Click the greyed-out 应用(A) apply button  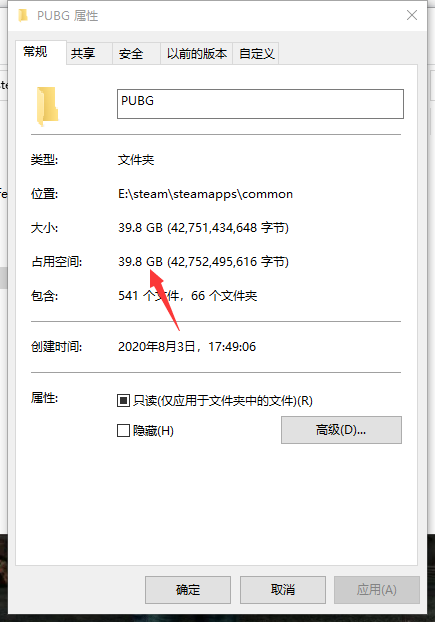[x=377, y=590]
